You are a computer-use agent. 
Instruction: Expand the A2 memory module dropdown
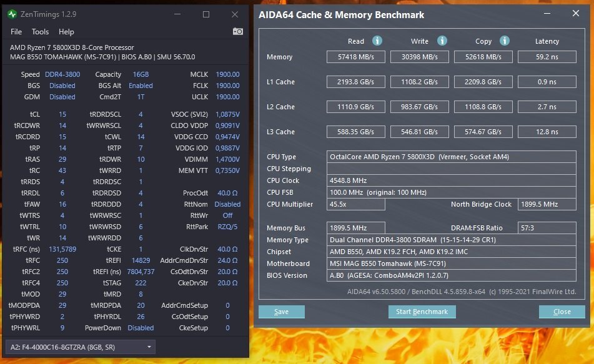tap(81, 347)
